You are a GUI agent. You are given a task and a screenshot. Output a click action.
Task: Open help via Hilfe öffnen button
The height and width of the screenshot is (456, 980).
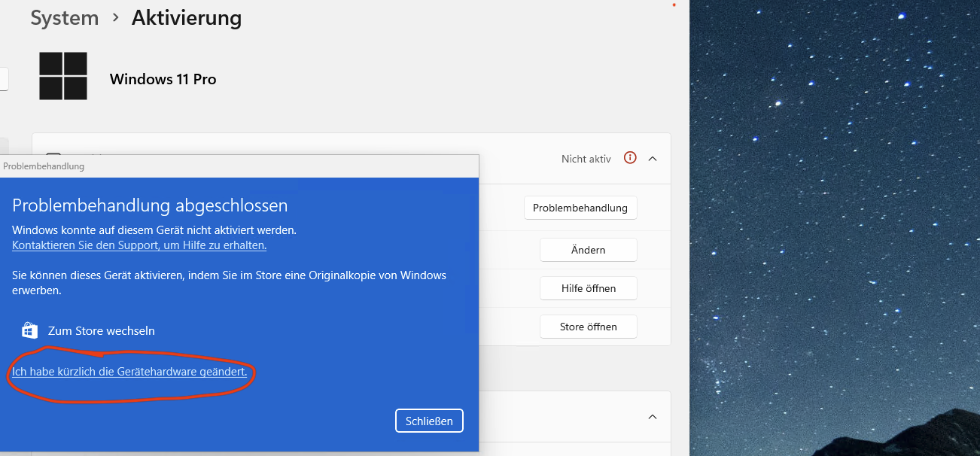coord(588,288)
